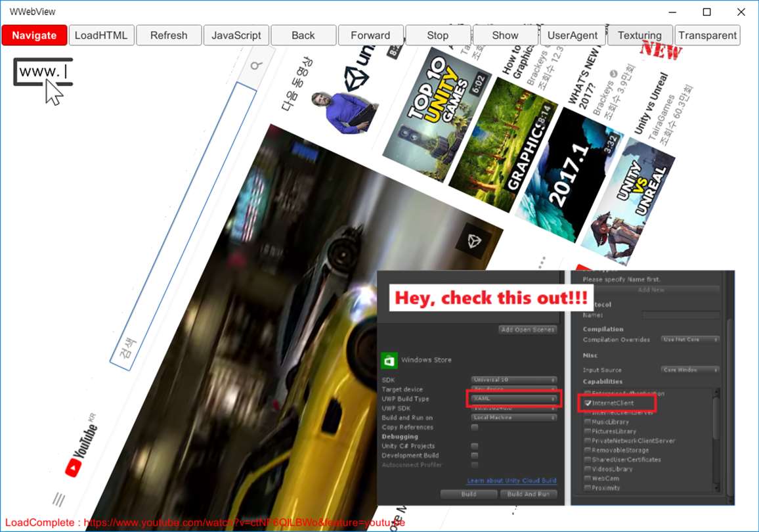
Task: Toggle the Copy References checkbox
Action: [474, 427]
